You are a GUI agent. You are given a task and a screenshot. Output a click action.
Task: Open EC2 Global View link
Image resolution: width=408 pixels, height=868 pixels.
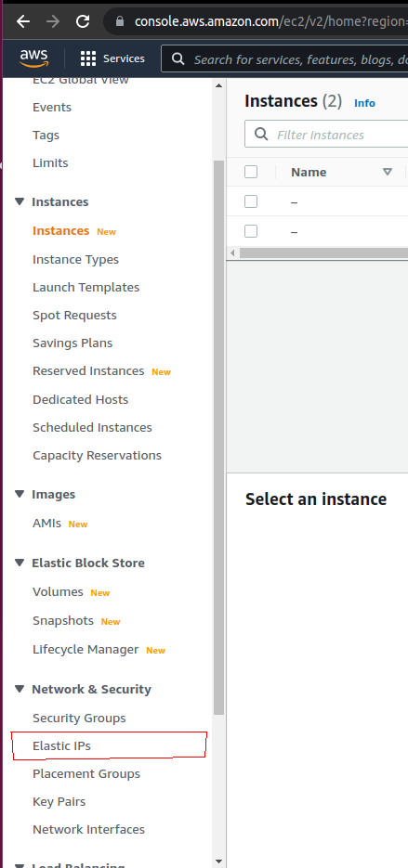click(x=81, y=80)
